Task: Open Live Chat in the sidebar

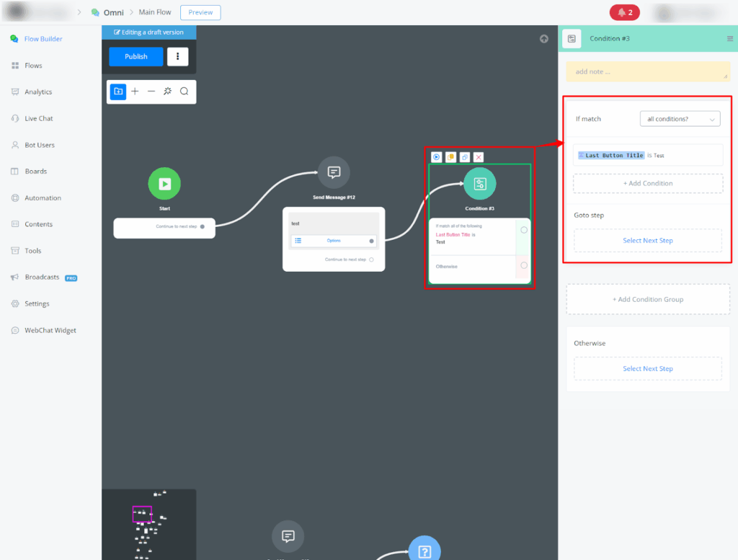Action: tap(39, 118)
